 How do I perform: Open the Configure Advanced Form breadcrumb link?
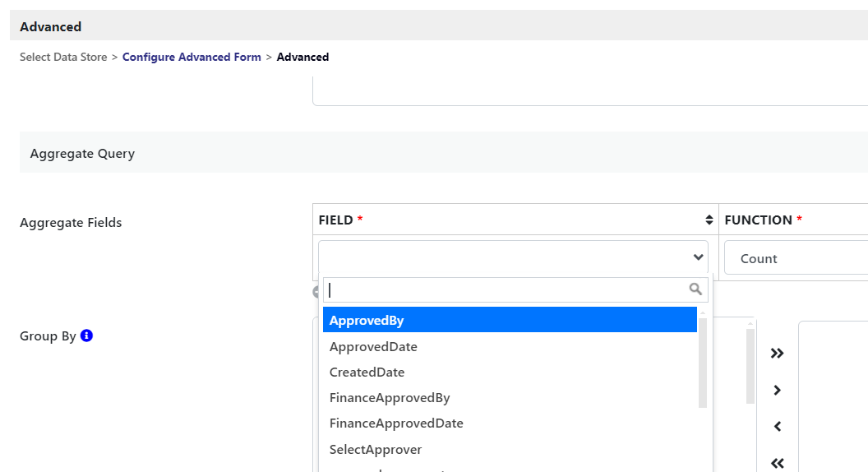192,57
